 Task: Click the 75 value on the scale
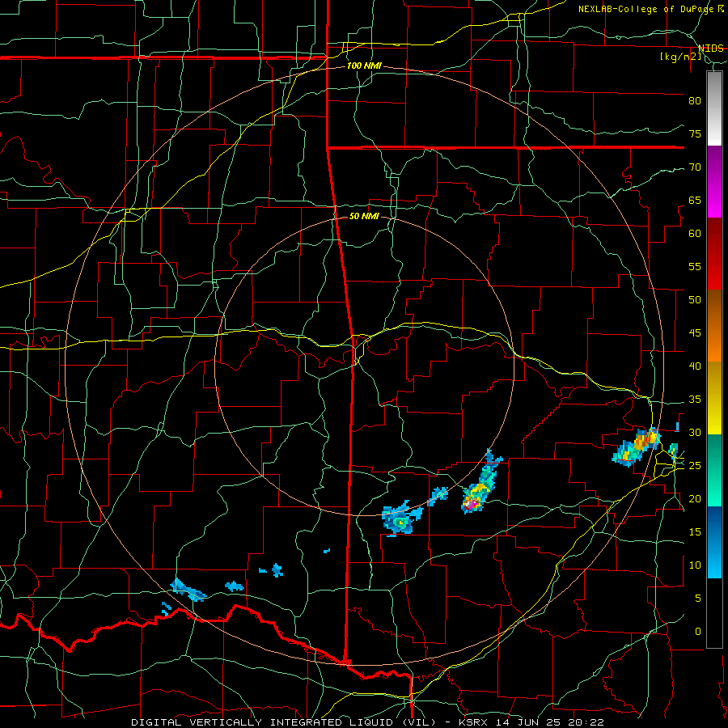coord(695,133)
